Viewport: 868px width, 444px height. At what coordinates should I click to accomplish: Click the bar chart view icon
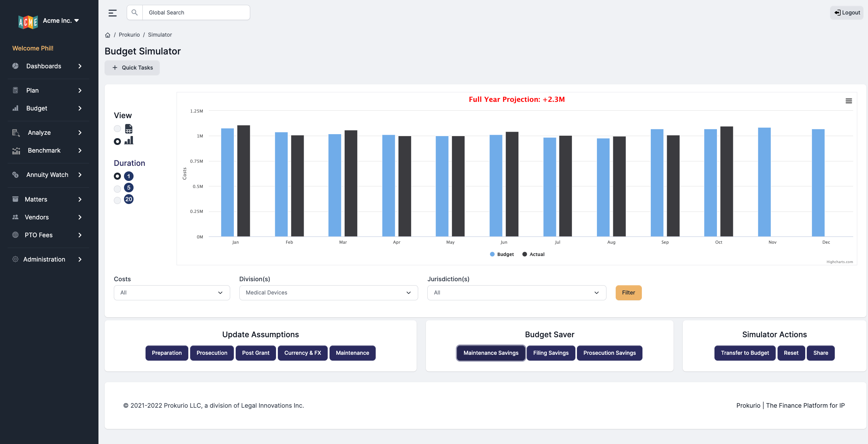129,140
